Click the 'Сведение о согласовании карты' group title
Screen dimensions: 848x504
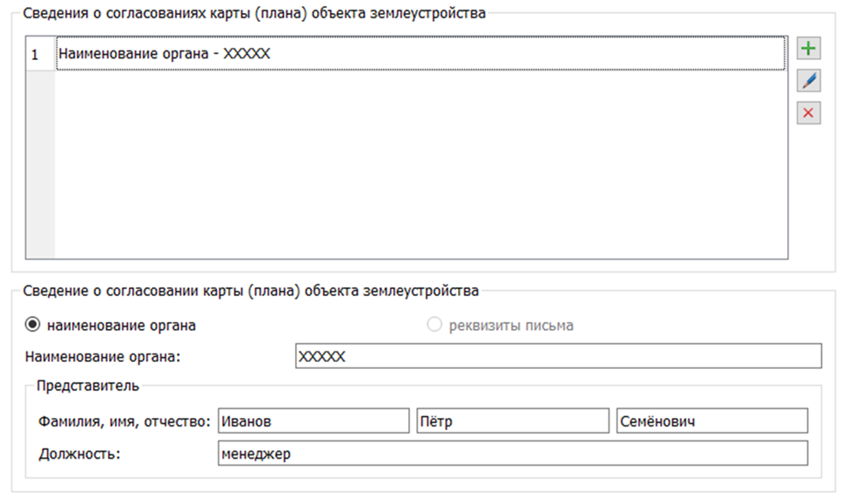(251, 291)
